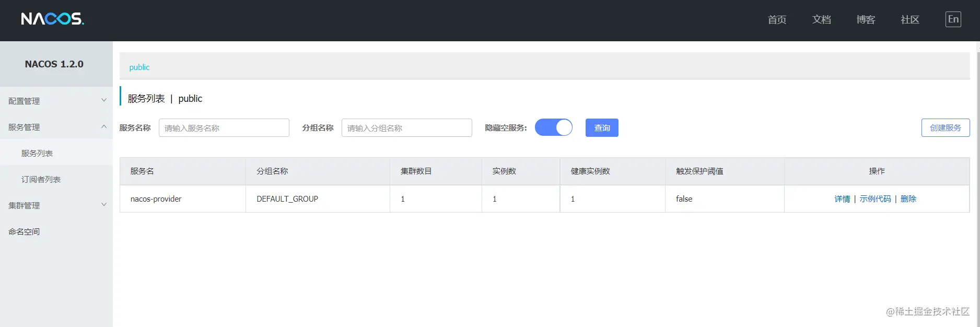Click the 分组名称 column header
The height and width of the screenshot is (327, 980).
318,171
